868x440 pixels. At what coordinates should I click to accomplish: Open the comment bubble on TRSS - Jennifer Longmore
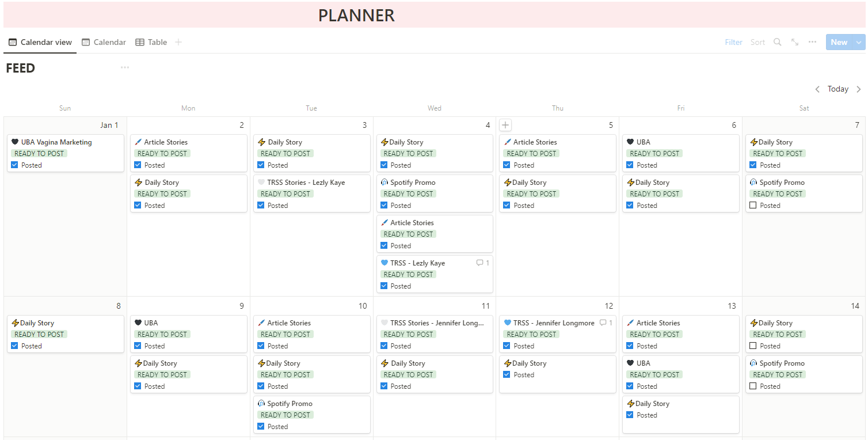coord(606,323)
